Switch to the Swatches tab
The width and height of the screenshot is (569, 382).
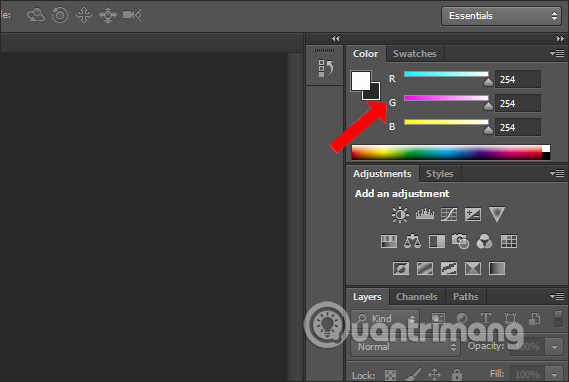pyautogui.click(x=415, y=54)
